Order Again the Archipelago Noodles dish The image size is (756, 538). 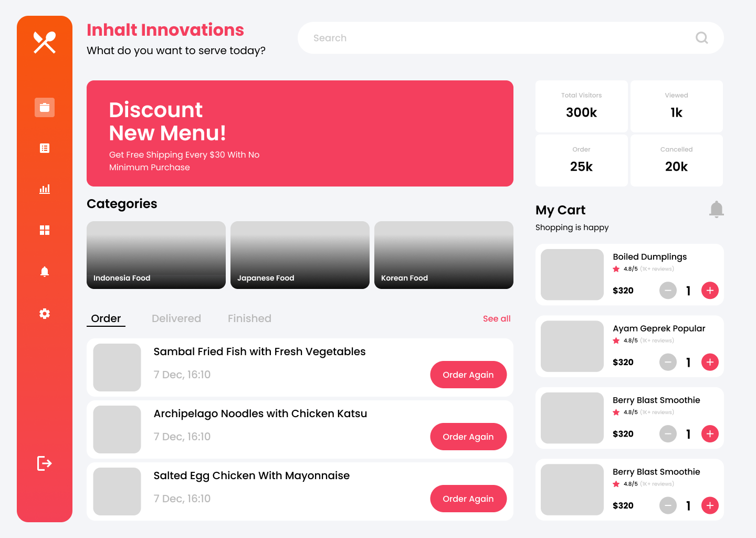coord(468,437)
